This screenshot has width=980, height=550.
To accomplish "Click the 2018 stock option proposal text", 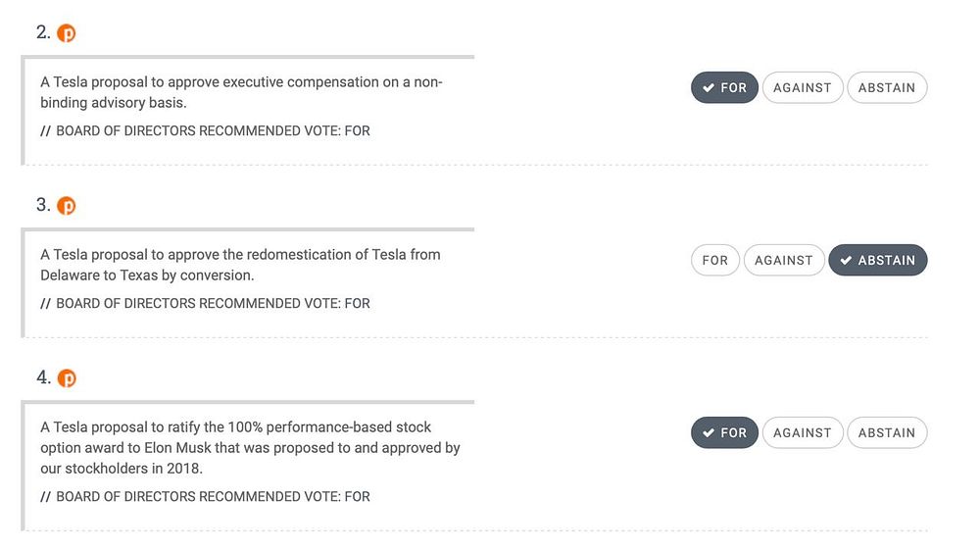I will click(250, 447).
